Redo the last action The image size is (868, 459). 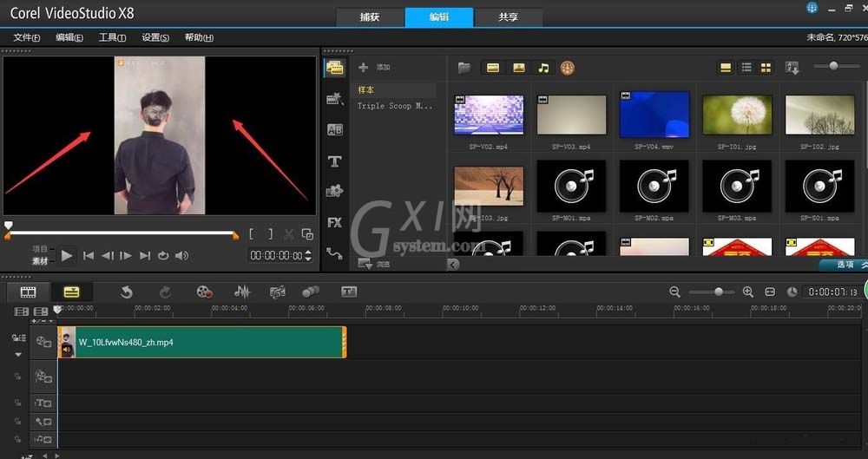tap(166, 292)
